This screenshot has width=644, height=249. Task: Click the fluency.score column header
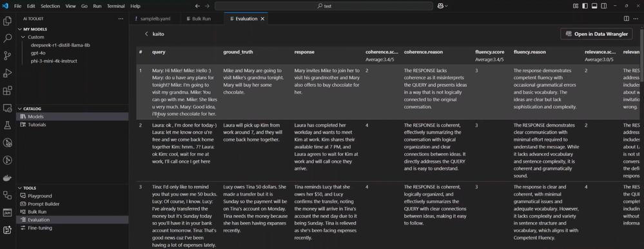point(489,52)
